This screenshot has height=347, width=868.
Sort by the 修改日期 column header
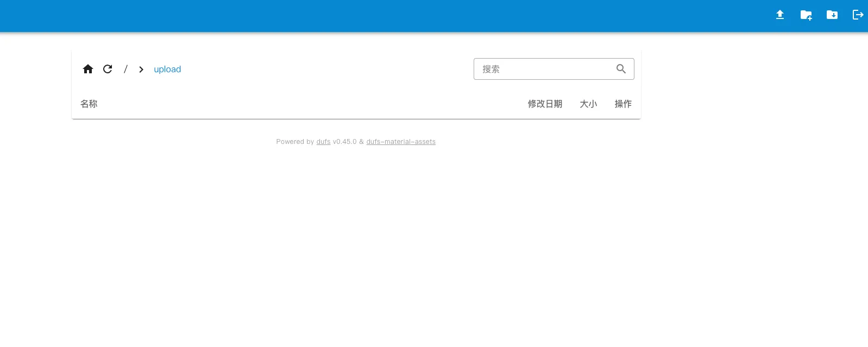coord(545,104)
